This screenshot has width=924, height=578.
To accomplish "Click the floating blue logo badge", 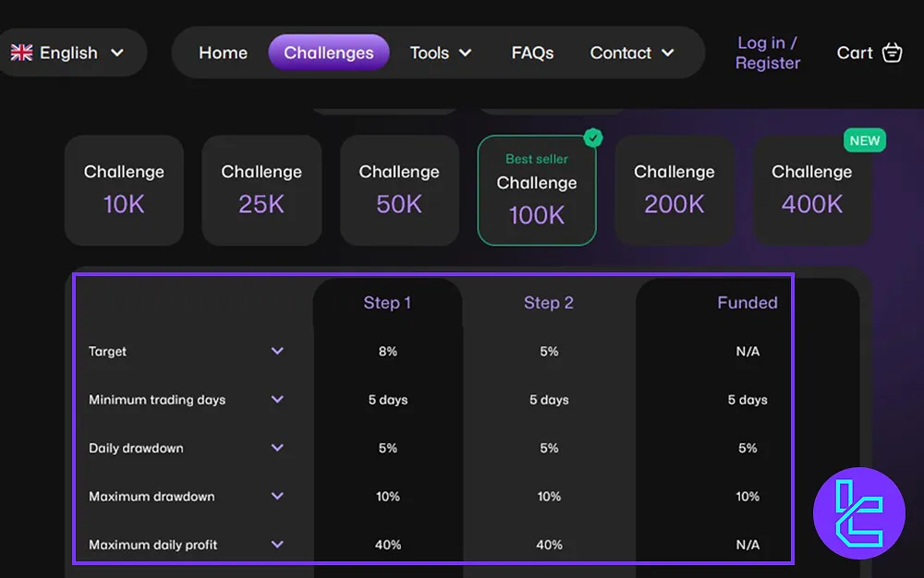I will click(858, 513).
